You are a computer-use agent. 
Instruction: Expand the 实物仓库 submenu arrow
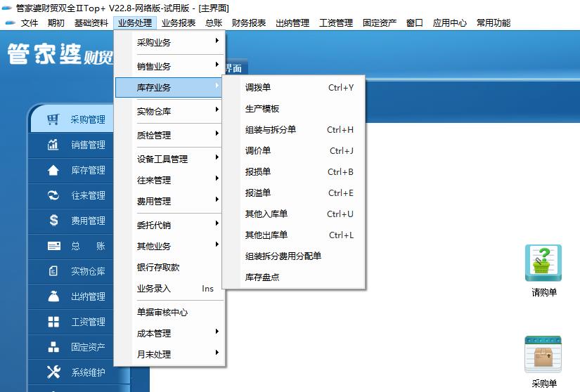[217, 110]
